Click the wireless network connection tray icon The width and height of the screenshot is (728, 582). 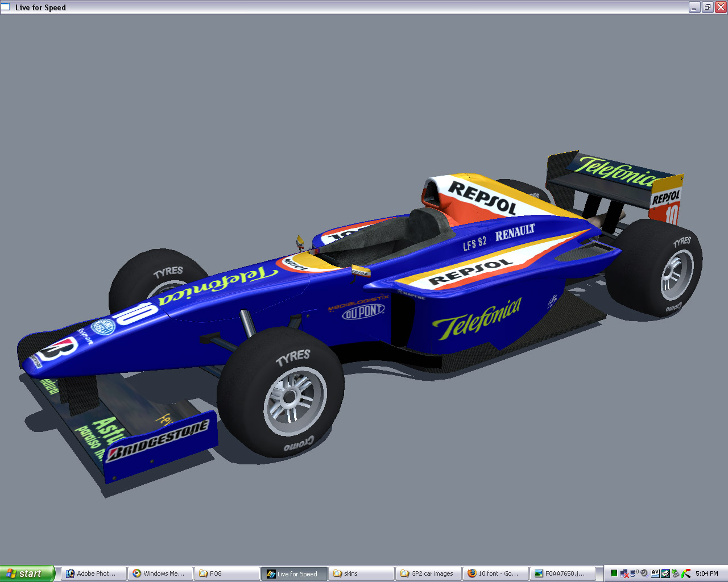pos(634,573)
